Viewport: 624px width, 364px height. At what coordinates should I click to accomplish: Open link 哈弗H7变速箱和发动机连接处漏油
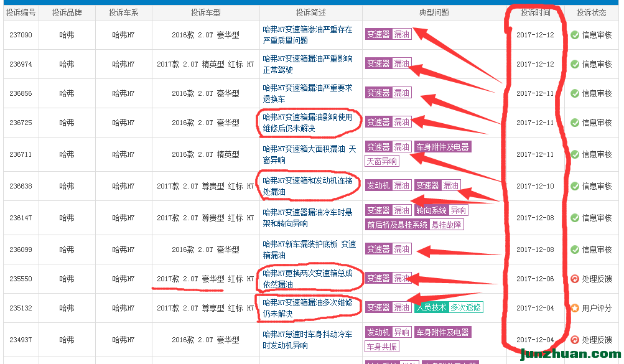[x=307, y=186]
